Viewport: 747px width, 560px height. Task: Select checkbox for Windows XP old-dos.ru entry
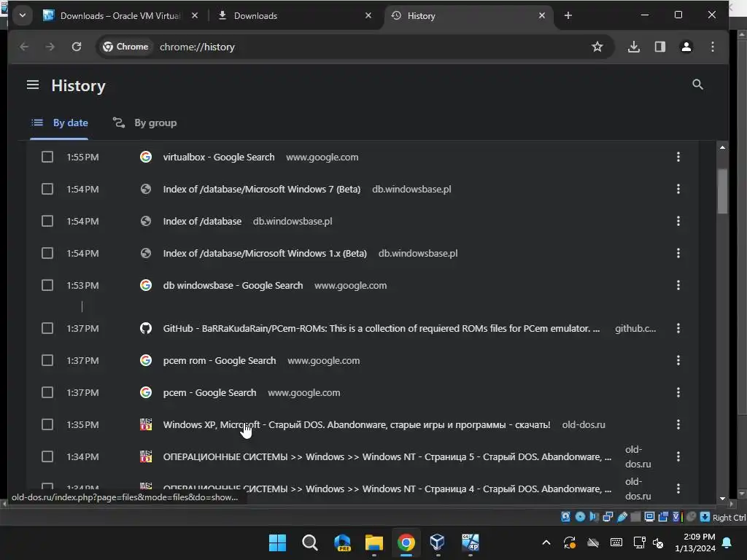47,424
